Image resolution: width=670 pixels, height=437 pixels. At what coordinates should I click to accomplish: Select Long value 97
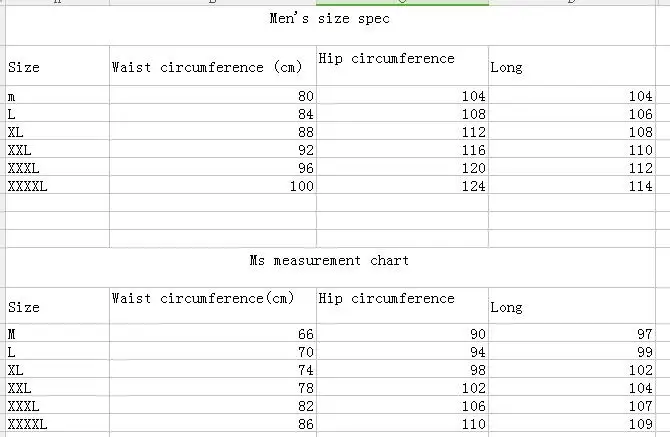click(x=572, y=333)
